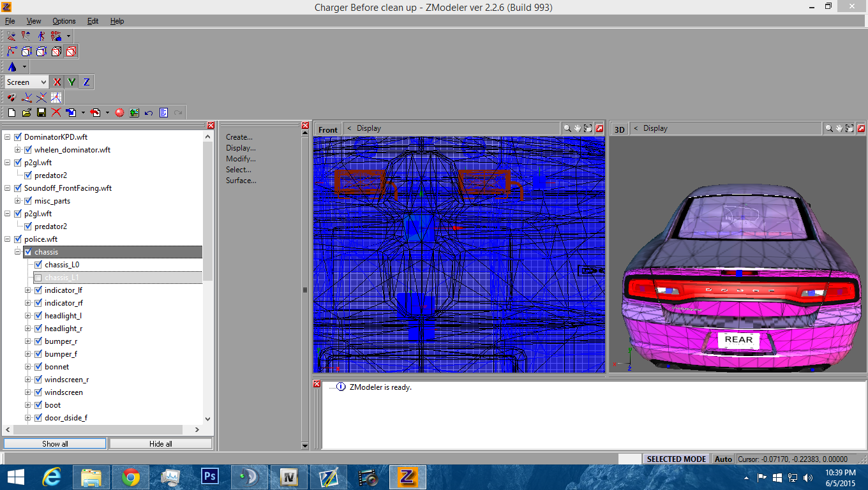Viewport: 868px width, 490px height.
Task: Open the Edit menu
Action: click(x=93, y=21)
